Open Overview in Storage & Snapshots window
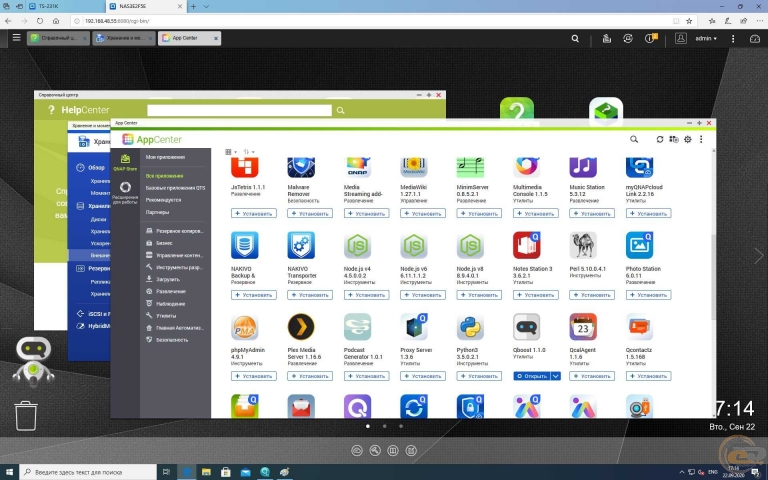This screenshot has width=768, height=480. pyautogui.click(x=92, y=168)
